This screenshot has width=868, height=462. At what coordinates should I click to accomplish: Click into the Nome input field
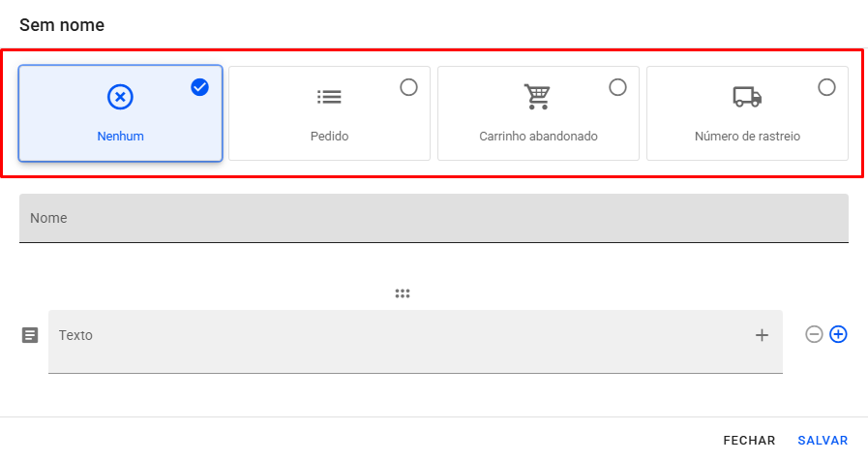coord(434,218)
